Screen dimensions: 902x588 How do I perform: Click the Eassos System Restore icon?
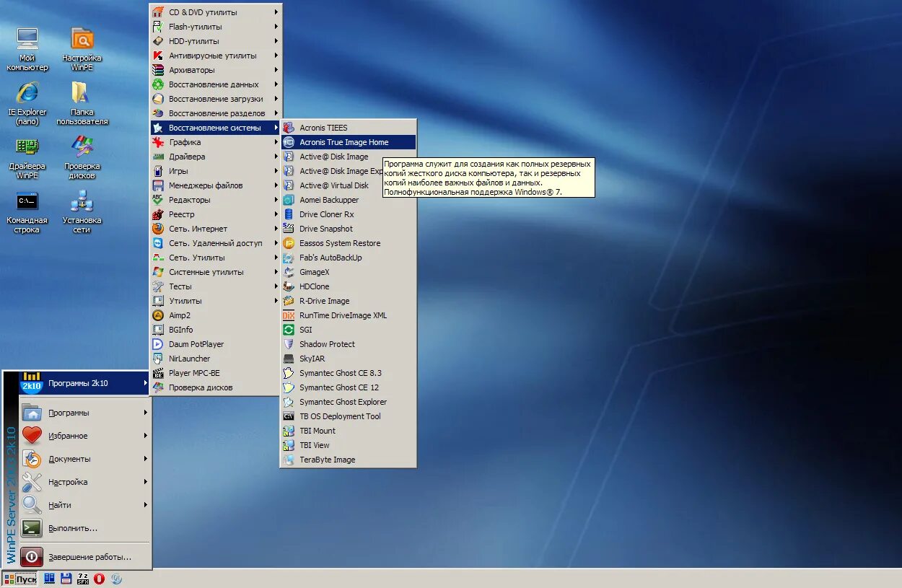(289, 243)
